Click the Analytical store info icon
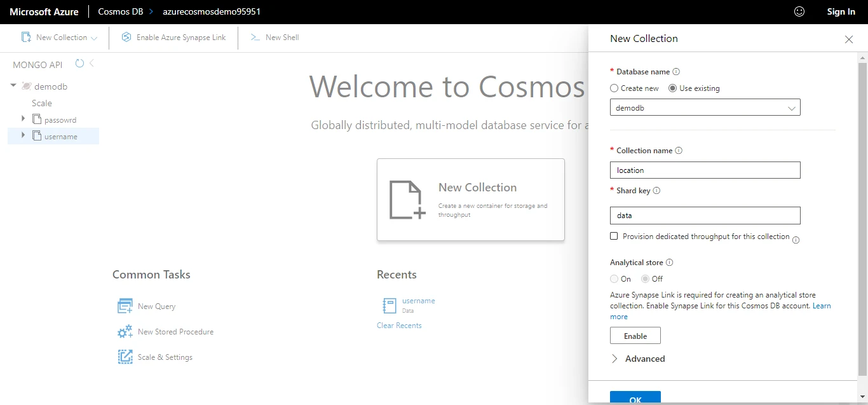This screenshot has height=405, width=868. pyautogui.click(x=669, y=263)
